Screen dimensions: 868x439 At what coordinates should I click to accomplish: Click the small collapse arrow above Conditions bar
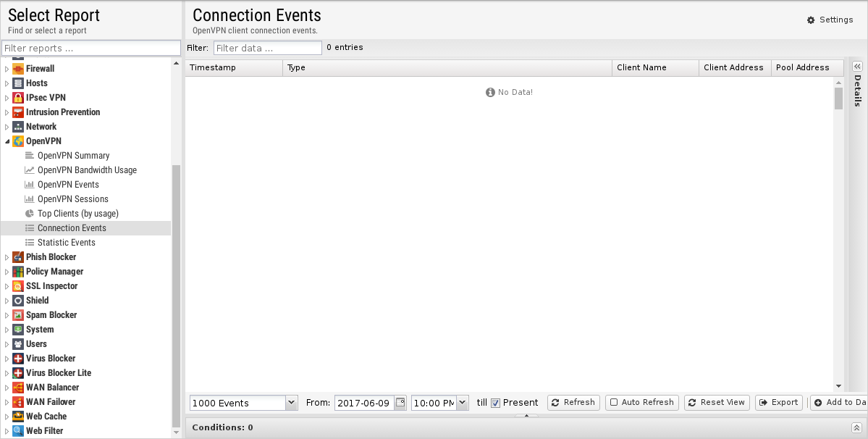point(526,415)
